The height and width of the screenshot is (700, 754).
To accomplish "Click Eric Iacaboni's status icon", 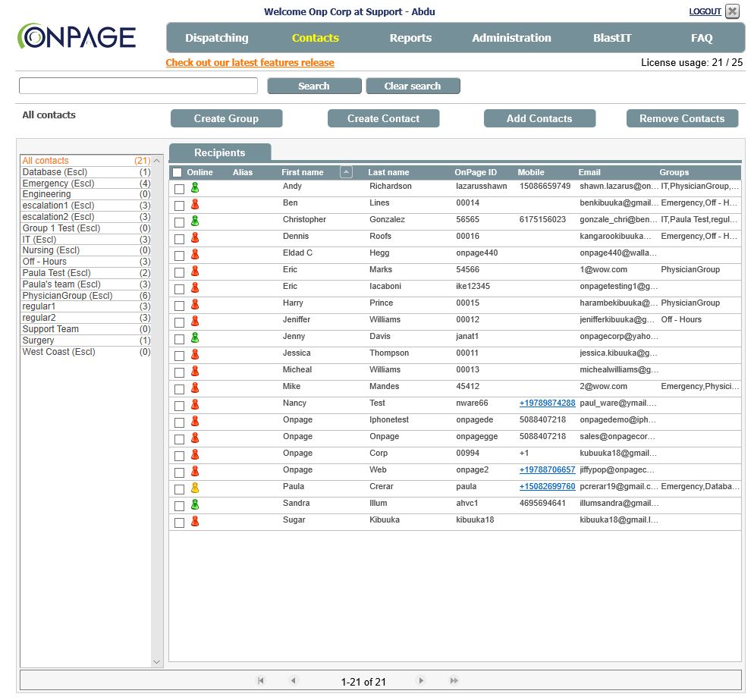I will click(195, 287).
